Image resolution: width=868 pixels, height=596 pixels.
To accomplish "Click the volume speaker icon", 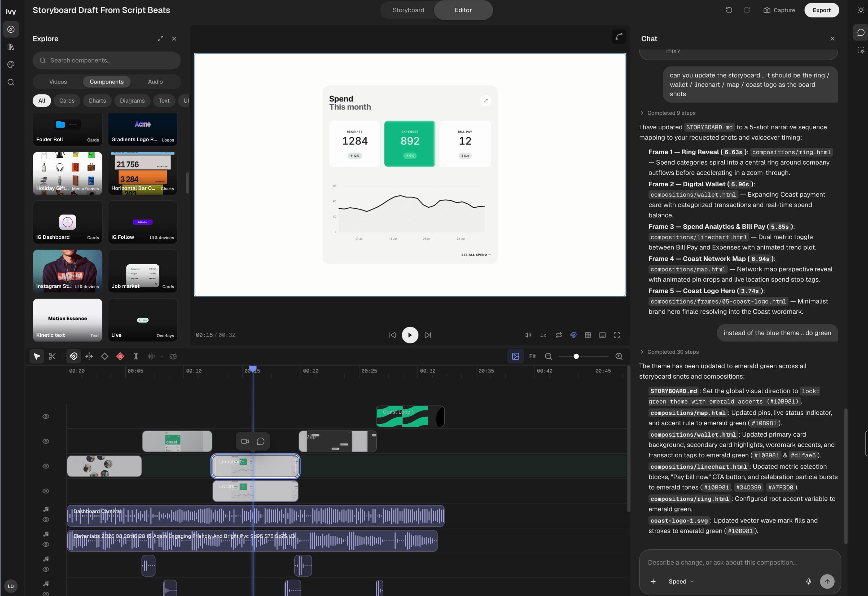I will (527, 335).
